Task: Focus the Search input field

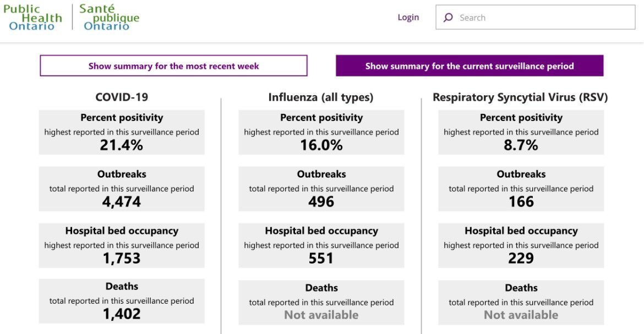Action: pyautogui.click(x=535, y=17)
